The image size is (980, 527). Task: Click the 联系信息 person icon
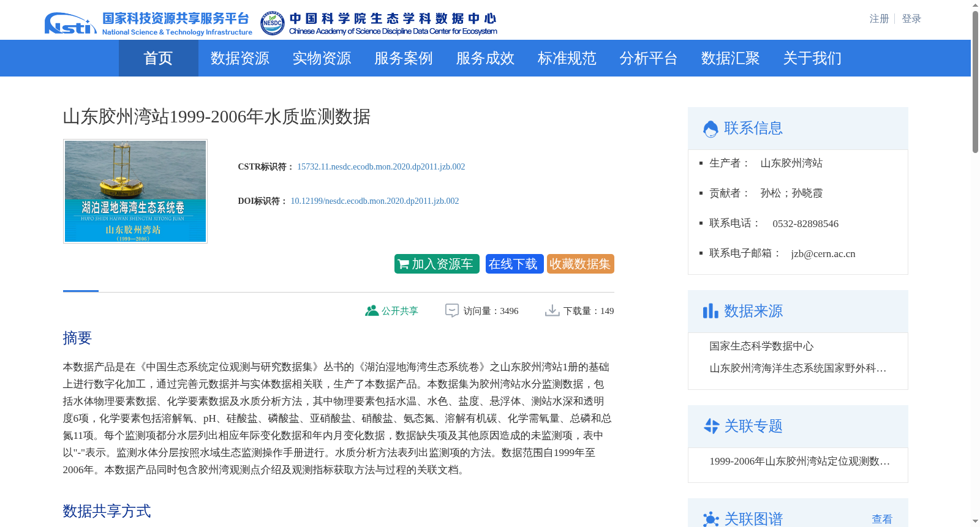coord(710,129)
